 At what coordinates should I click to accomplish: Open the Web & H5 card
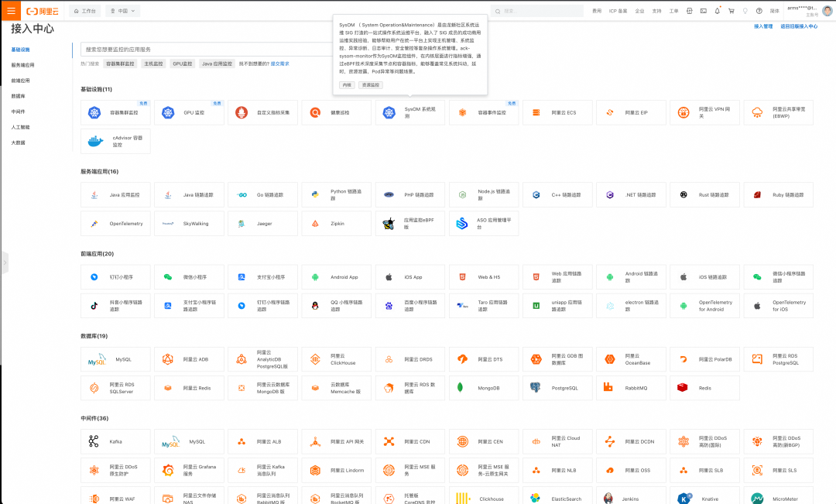coord(484,277)
